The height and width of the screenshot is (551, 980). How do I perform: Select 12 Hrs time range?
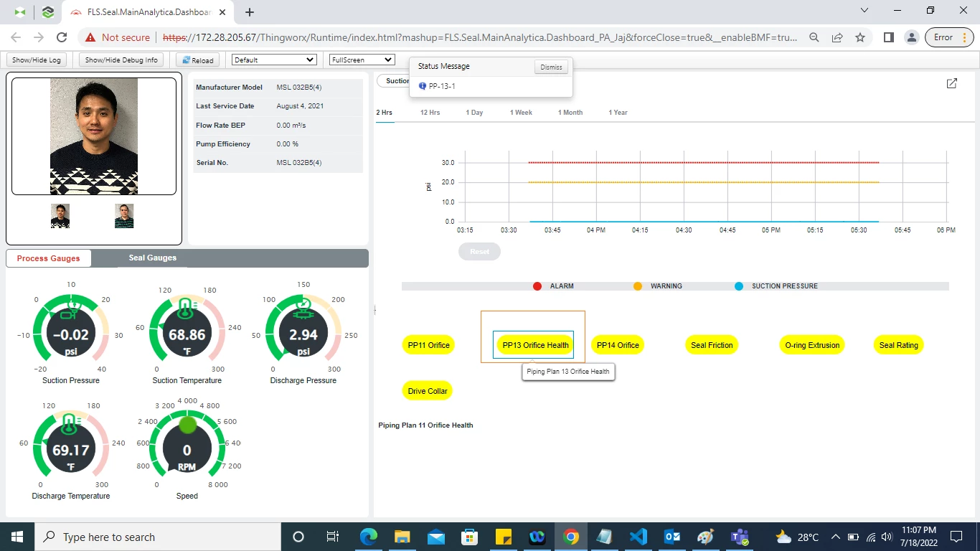tap(430, 113)
